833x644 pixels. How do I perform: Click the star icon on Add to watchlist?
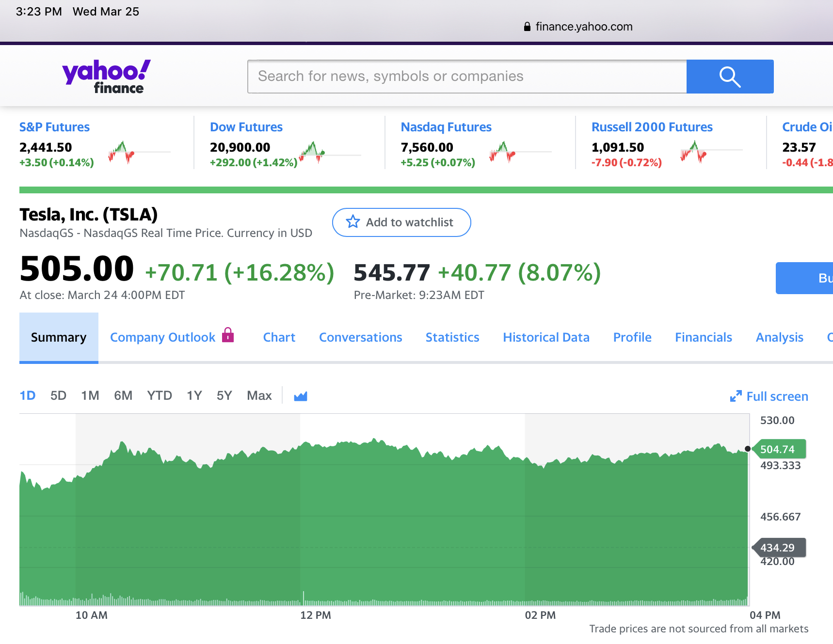pos(353,222)
